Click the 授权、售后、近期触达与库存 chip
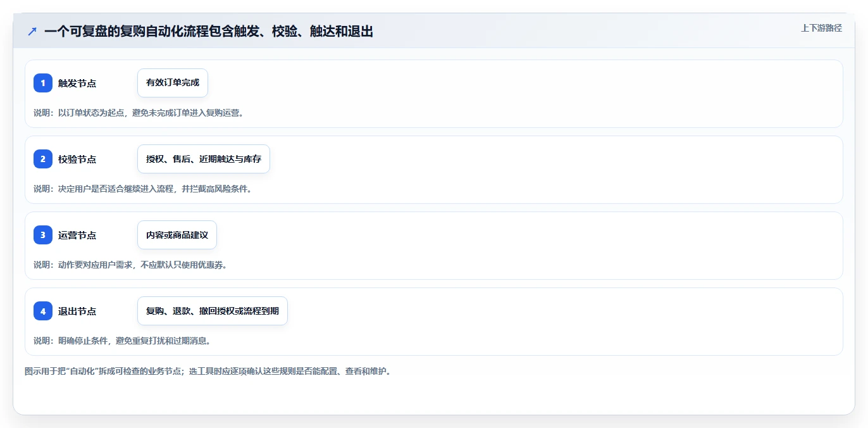Screen dimensions: 868x428 pyautogui.click(x=204, y=159)
